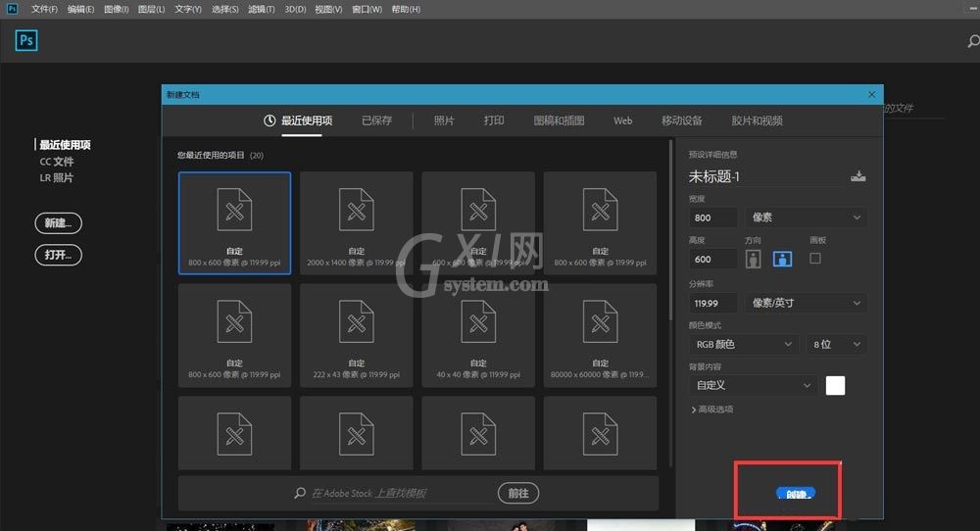Select 最近使用项 in the left sidebar
Viewport: 980px width, 531px height.
65,145
